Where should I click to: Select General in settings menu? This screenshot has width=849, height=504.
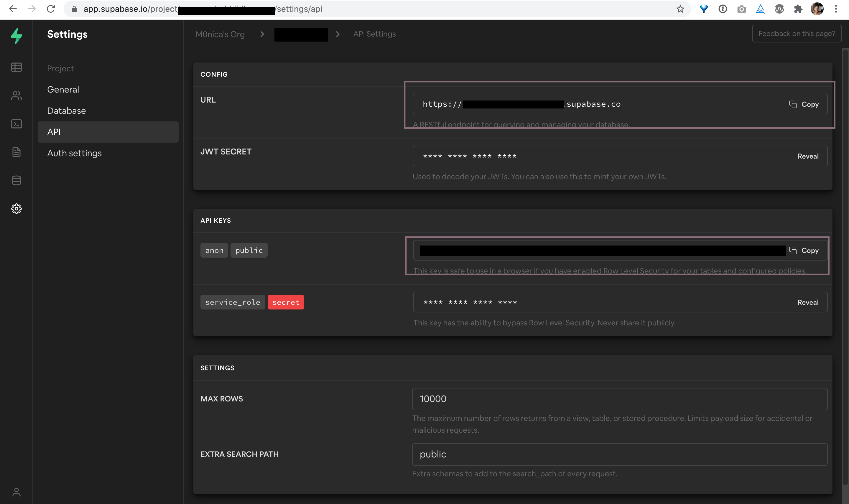pos(63,90)
